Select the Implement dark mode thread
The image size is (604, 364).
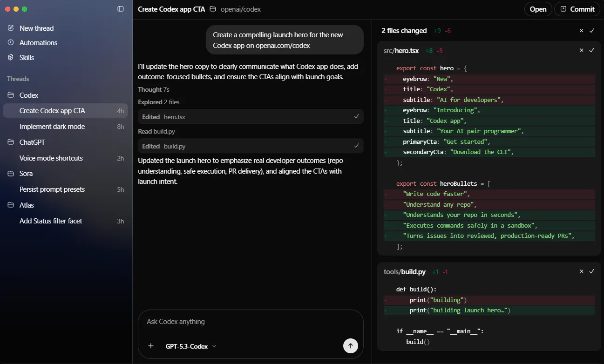[52, 127]
